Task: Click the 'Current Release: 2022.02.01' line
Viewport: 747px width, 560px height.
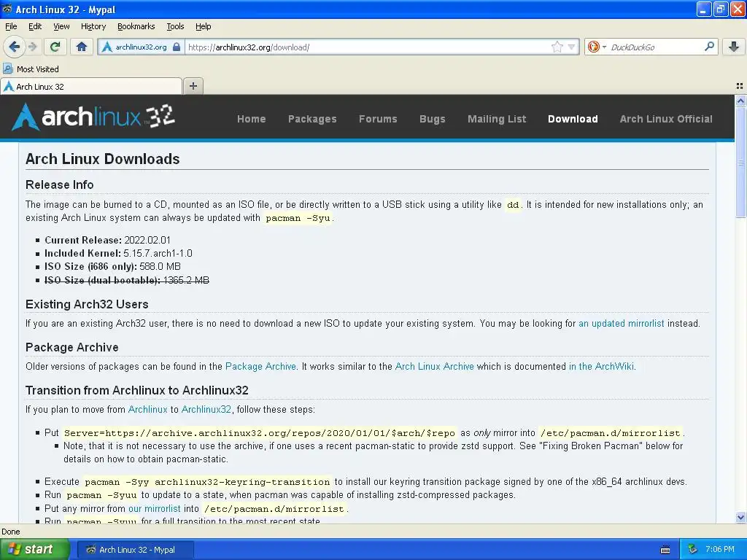Action: point(107,240)
